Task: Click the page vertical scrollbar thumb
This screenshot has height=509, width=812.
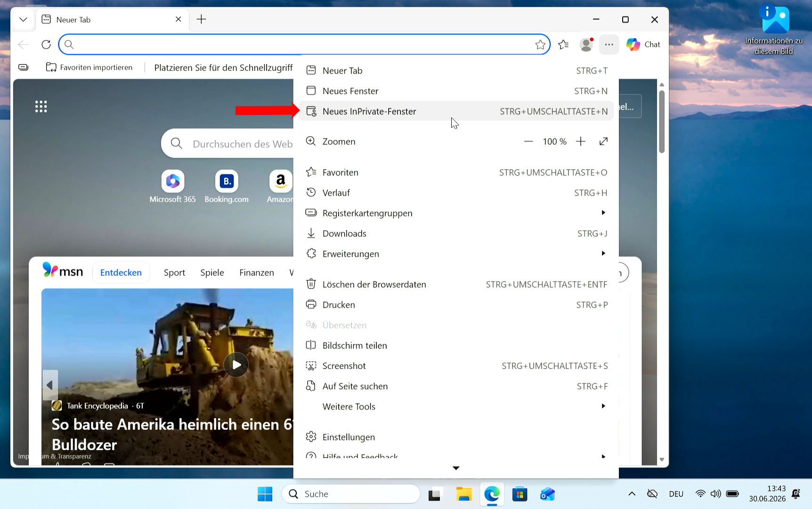Action: pyautogui.click(x=662, y=122)
